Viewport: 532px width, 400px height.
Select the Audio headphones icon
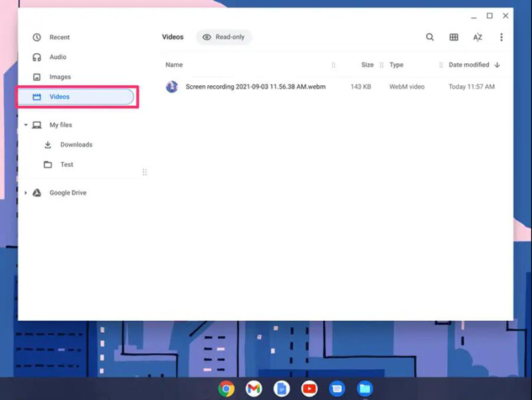pyautogui.click(x=37, y=57)
